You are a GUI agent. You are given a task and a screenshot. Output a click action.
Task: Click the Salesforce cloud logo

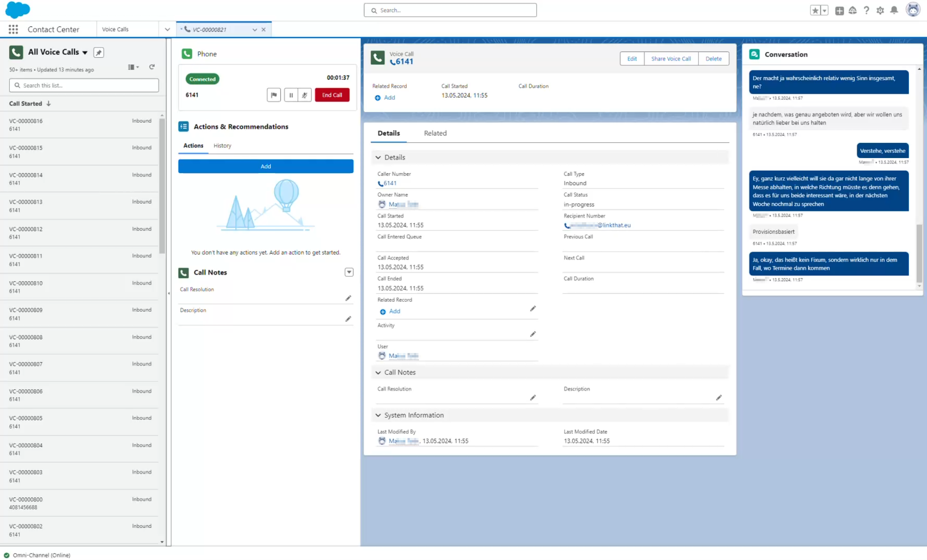click(x=17, y=10)
